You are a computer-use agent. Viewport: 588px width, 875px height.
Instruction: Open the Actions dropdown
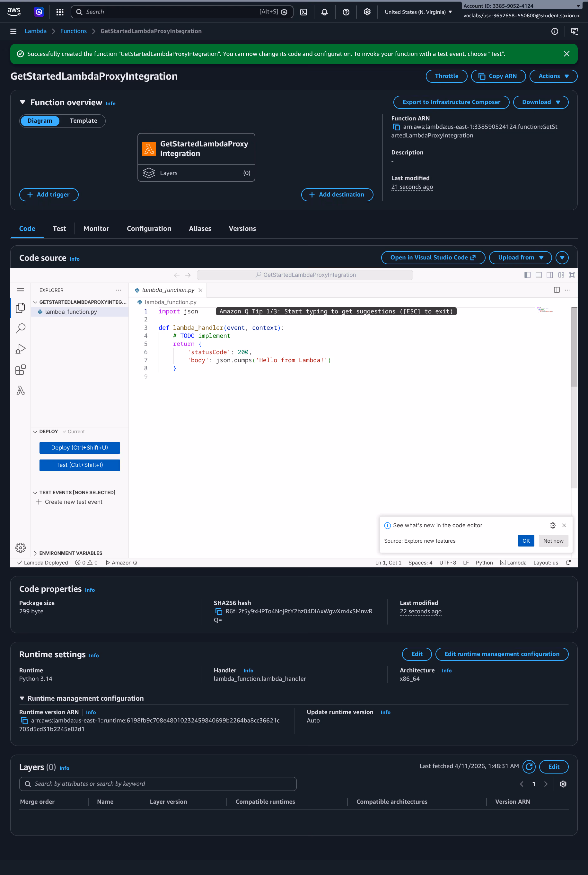coord(553,76)
